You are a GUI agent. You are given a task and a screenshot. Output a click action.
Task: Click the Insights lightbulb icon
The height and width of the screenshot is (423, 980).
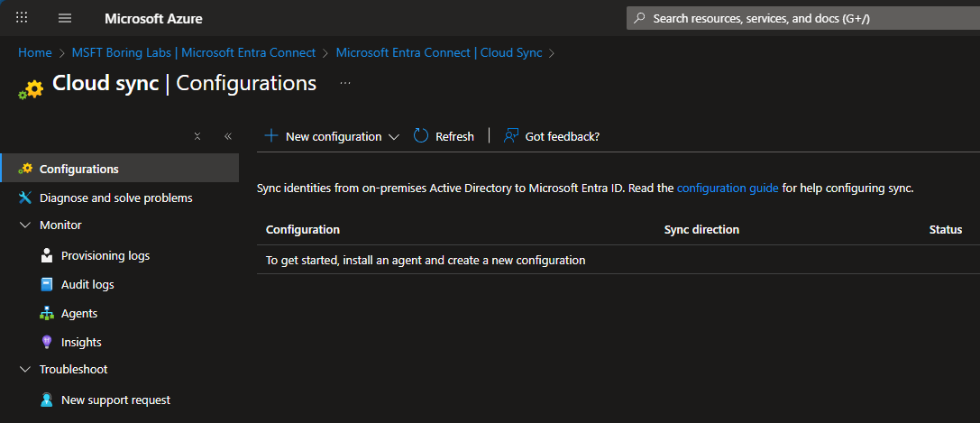(x=47, y=342)
